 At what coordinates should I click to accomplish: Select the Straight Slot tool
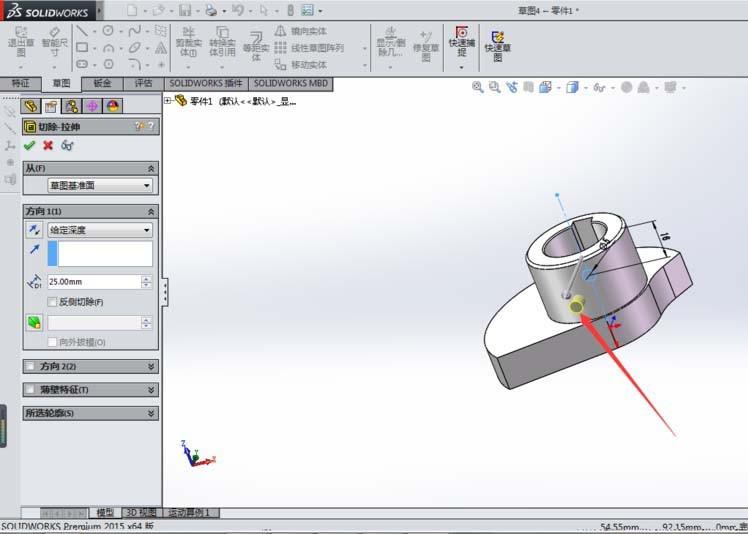tap(82, 64)
